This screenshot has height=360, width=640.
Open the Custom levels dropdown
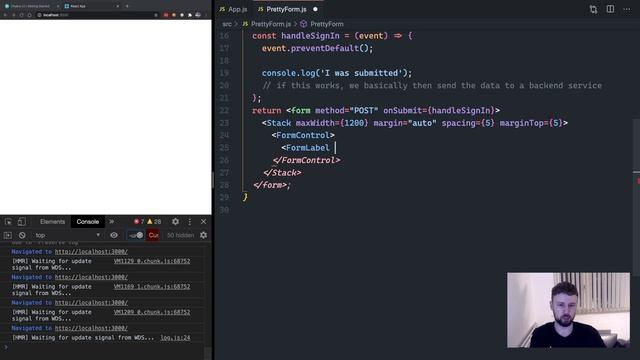point(153,235)
